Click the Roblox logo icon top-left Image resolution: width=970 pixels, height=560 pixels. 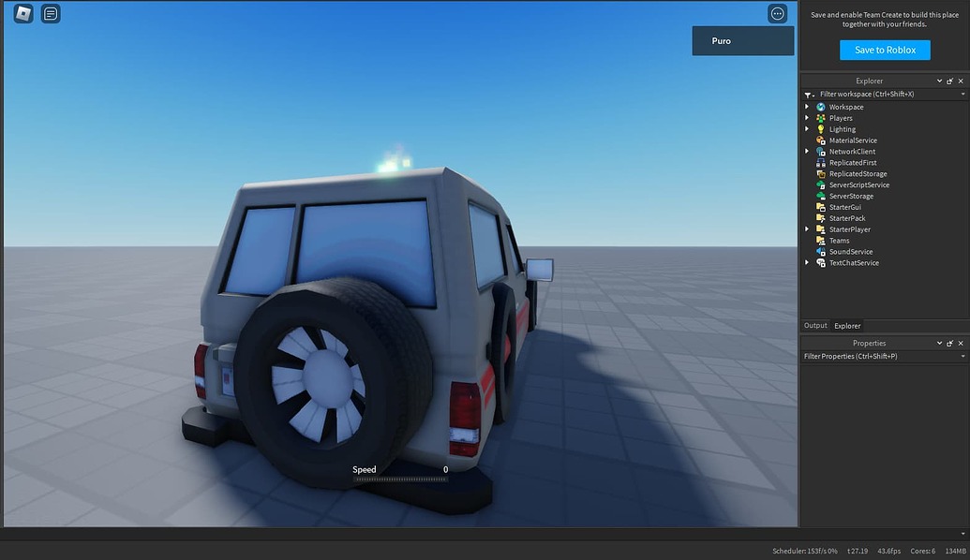[x=21, y=13]
